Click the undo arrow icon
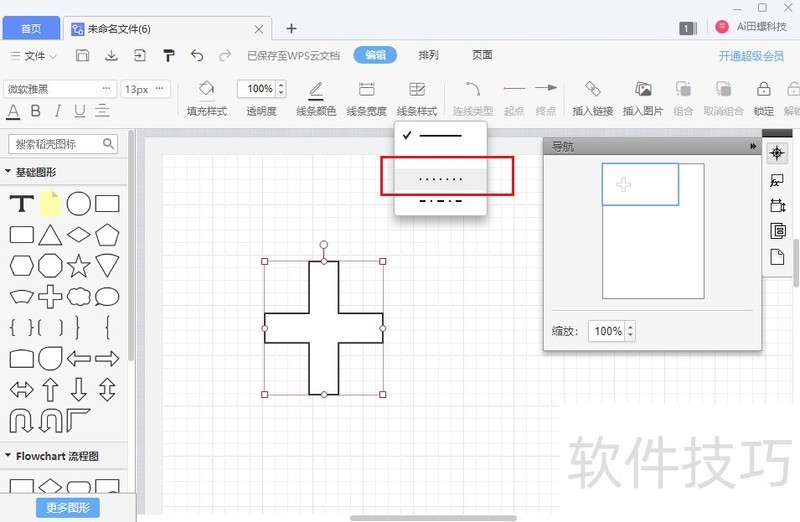 [x=197, y=56]
